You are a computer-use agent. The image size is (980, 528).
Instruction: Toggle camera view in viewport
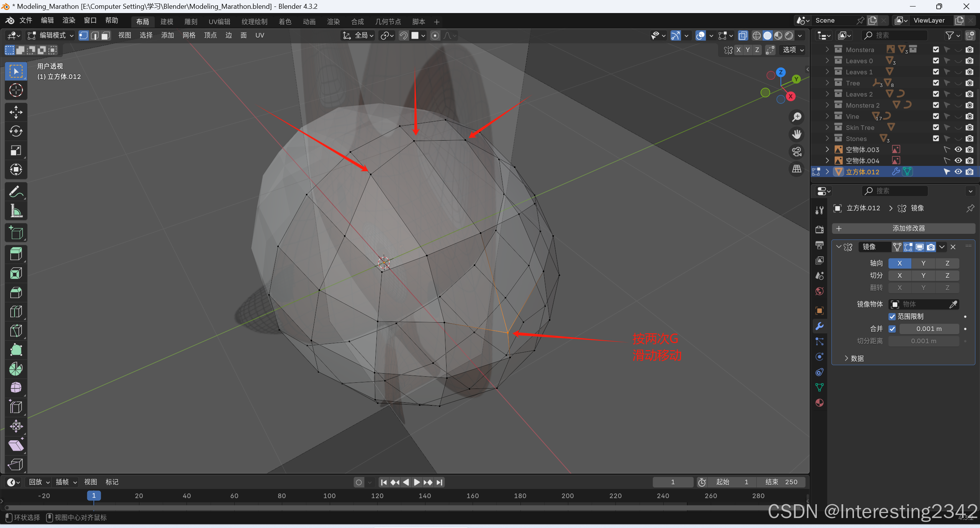pyautogui.click(x=797, y=152)
